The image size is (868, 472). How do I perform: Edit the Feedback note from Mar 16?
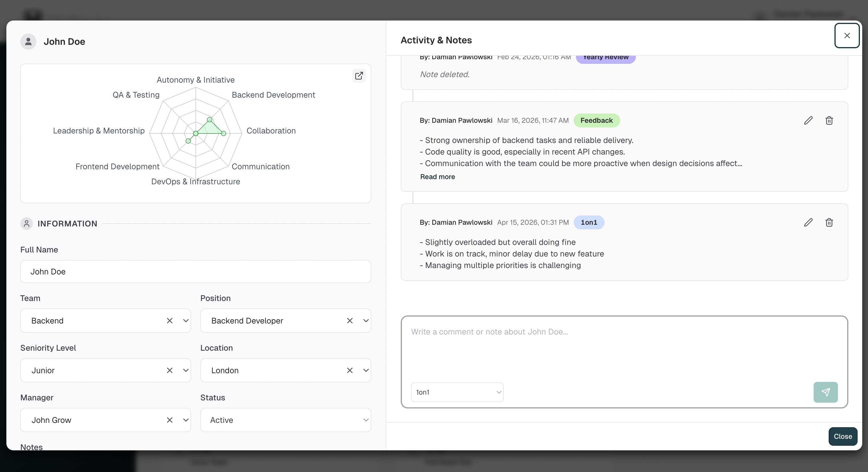pos(808,120)
